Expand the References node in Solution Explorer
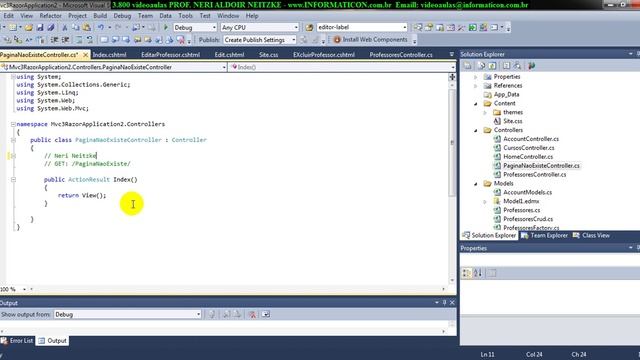The image size is (640, 360). (476, 86)
